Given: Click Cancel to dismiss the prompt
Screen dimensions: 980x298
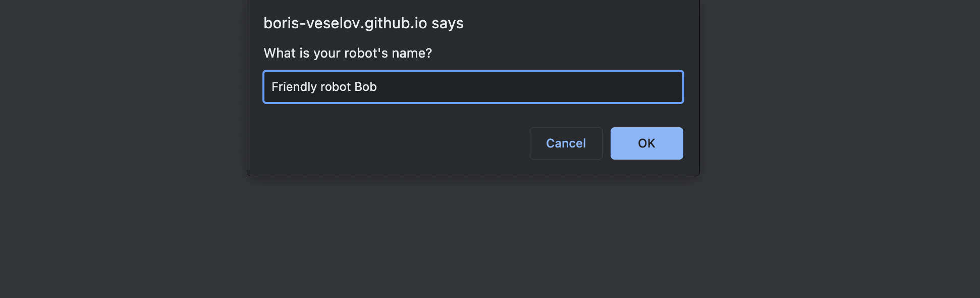Looking at the screenshot, I should point(566,143).
